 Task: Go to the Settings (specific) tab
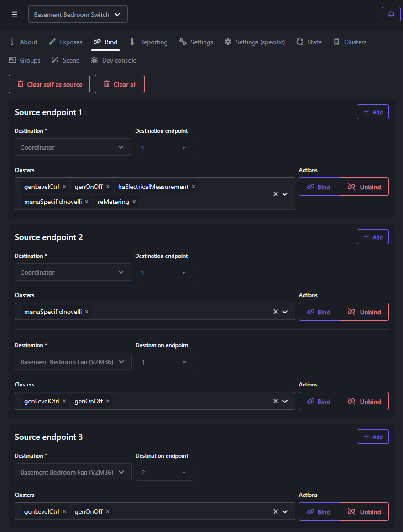[x=255, y=42]
